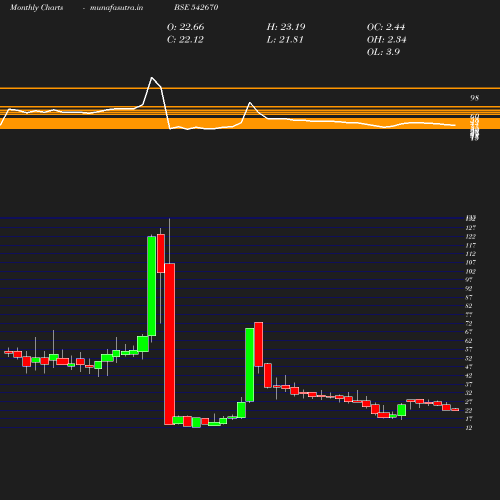
Task: Click the 'OL: 3.9' value
Action: pyautogui.click(x=383, y=52)
